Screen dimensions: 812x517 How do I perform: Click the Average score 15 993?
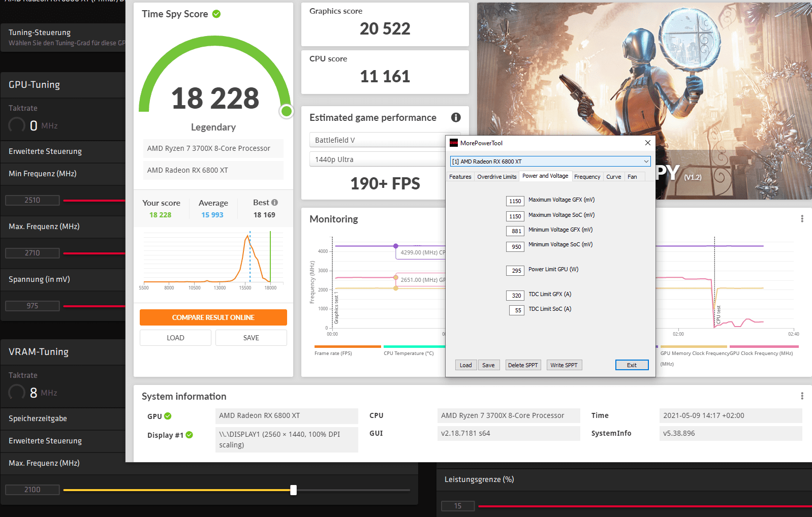pos(212,215)
